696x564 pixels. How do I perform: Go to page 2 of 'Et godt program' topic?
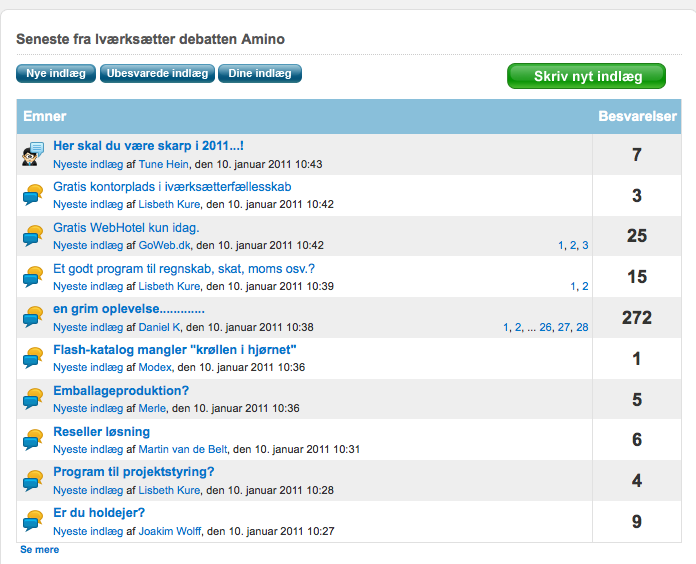click(585, 286)
